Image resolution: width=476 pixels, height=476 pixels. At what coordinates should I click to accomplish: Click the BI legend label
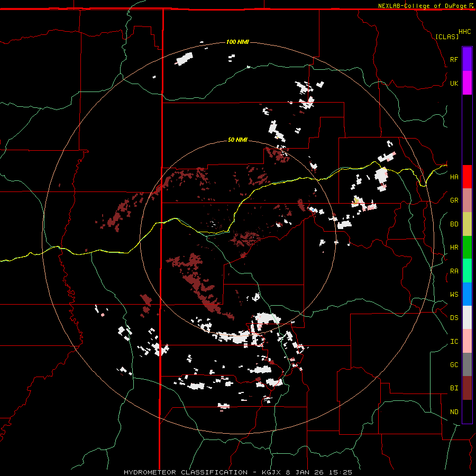pyautogui.click(x=454, y=388)
